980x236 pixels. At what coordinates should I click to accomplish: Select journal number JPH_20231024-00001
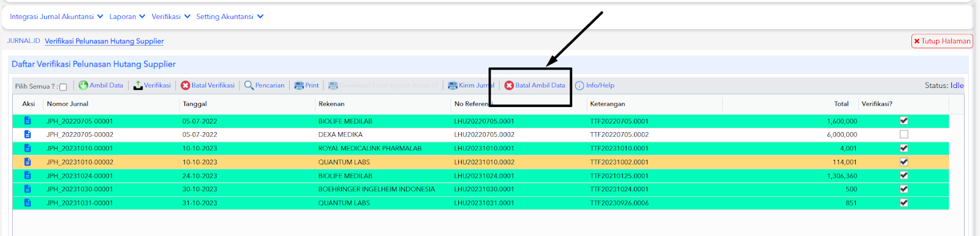click(x=80, y=175)
